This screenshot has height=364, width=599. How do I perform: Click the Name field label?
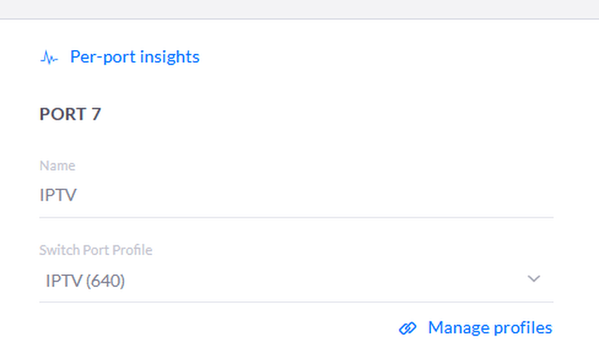pyautogui.click(x=58, y=166)
